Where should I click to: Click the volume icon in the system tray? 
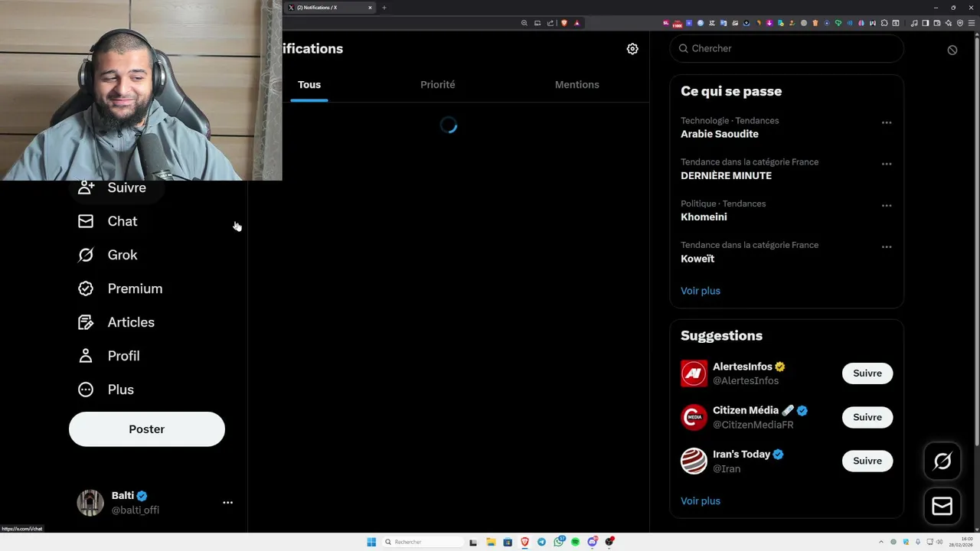coord(939,542)
